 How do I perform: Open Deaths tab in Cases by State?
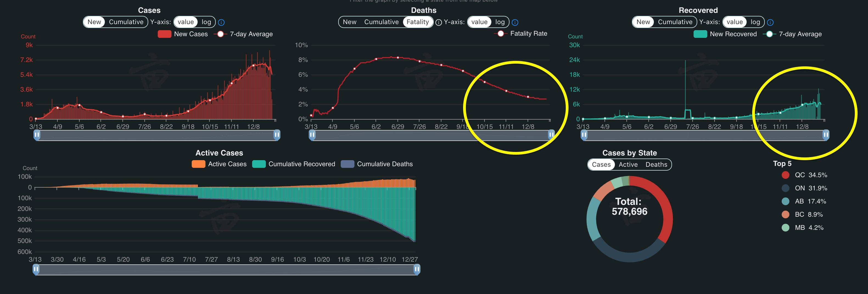[656, 165]
